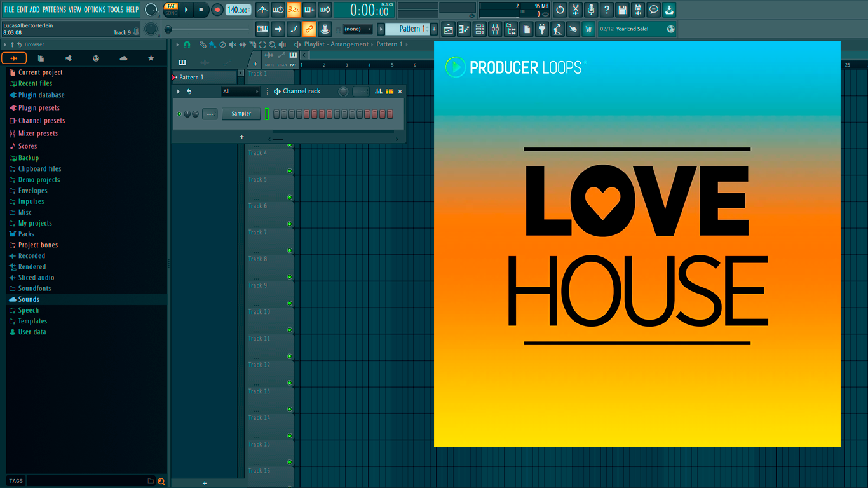Mute Track 5 with its green light
The width and height of the screenshot is (868, 488).
tap(290, 197)
